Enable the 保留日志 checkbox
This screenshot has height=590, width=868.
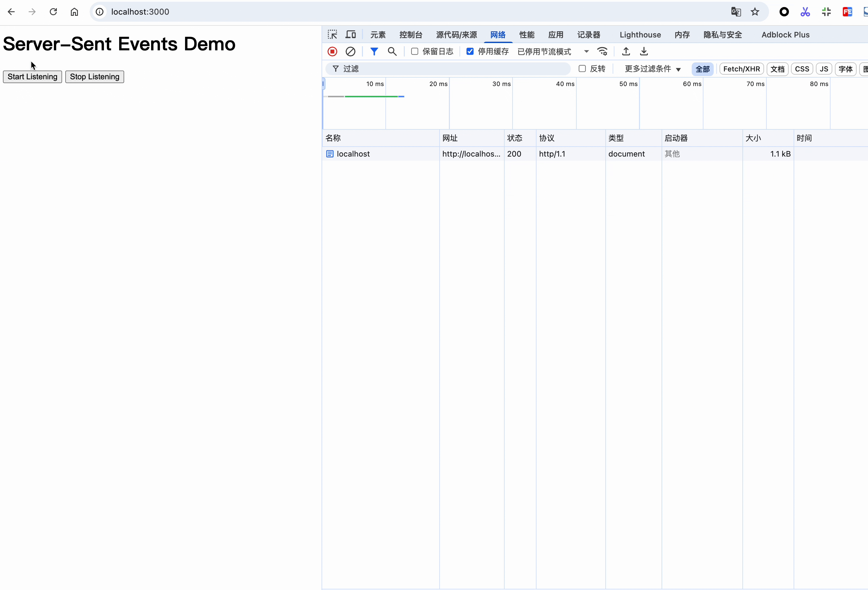415,52
